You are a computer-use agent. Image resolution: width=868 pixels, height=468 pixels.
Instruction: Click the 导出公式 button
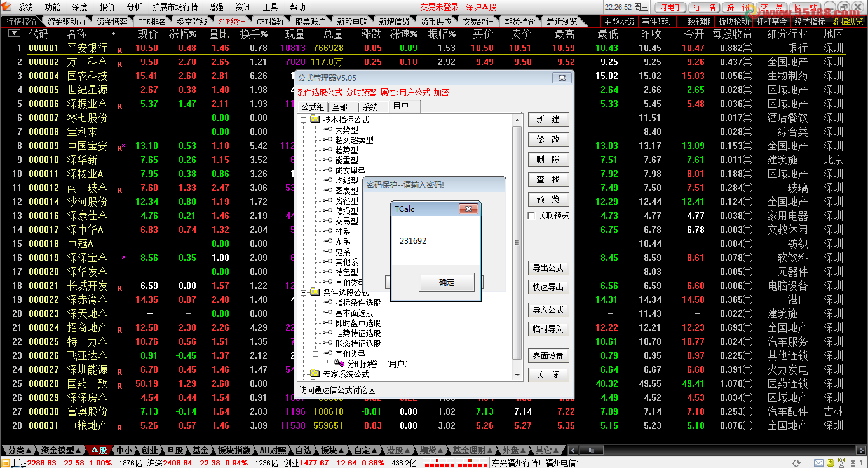pyautogui.click(x=548, y=268)
